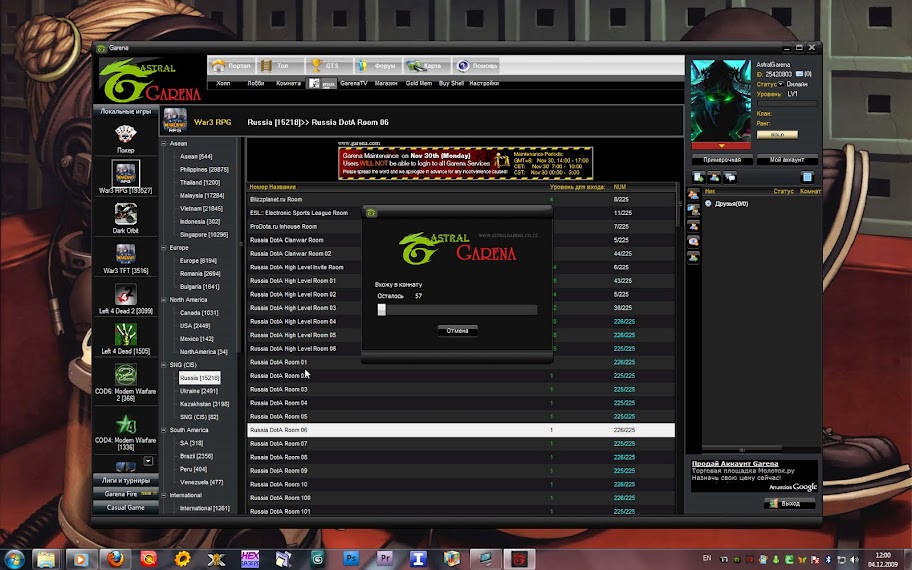Viewport: 912px width, 570px height.
Task: Expand the Друзья(0/0) friends group
Action: [708, 204]
